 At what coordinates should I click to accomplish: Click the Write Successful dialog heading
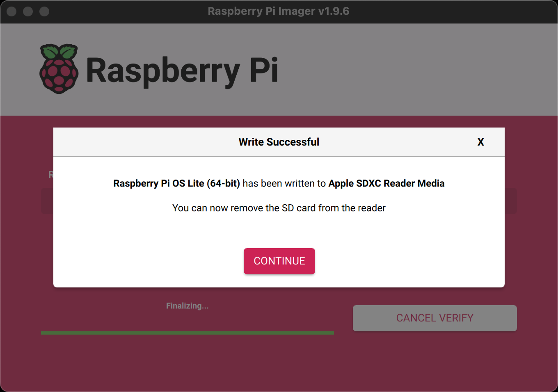pos(279,142)
